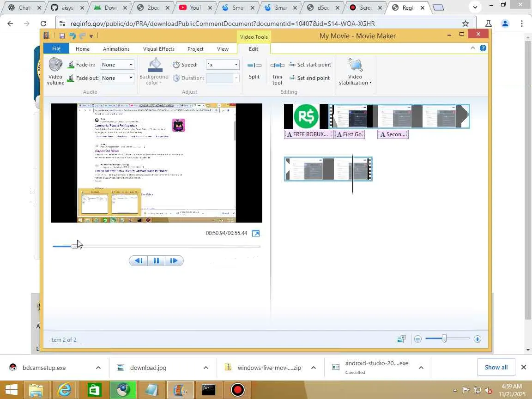
Task: Switch to the Home ribbon tab
Action: tap(83, 49)
